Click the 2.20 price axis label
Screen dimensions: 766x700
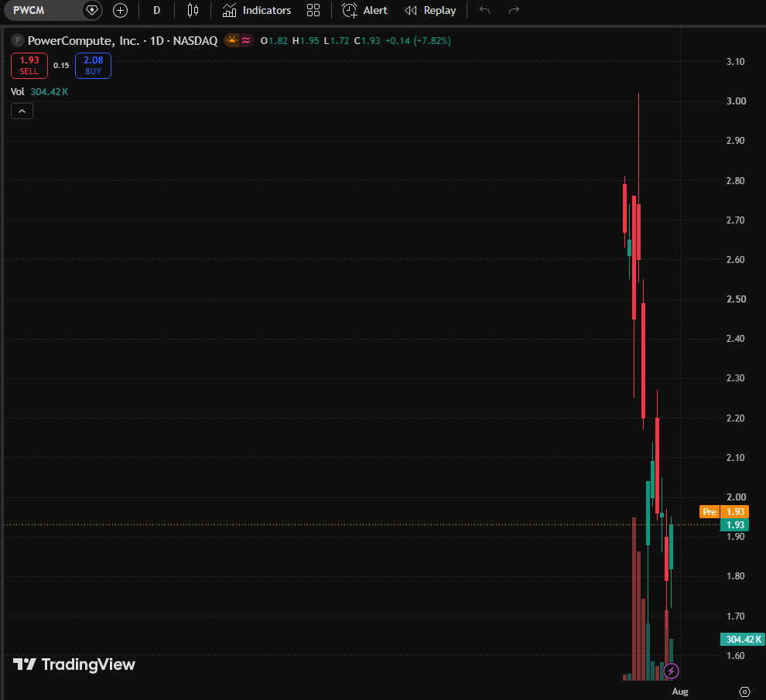point(736,418)
